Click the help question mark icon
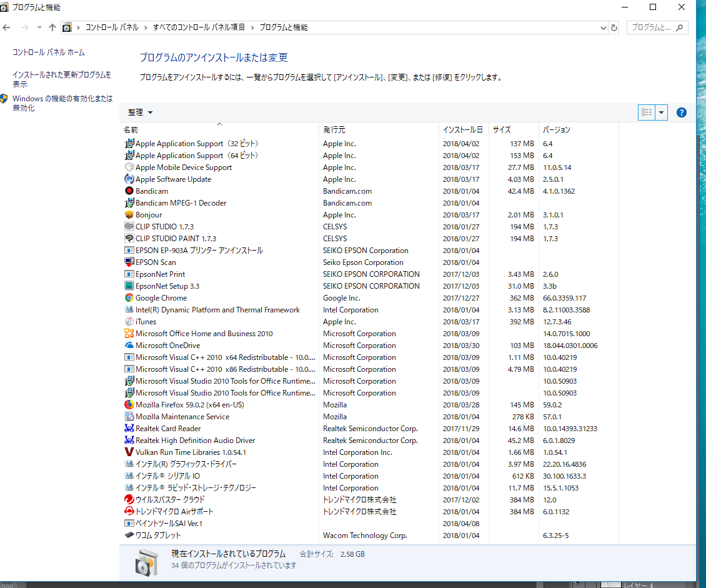 point(682,112)
